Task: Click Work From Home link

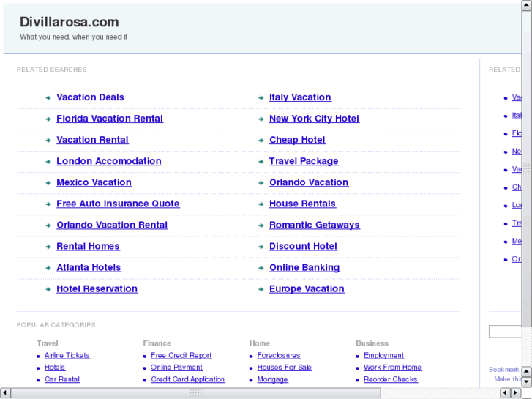Action: coord(392,368)
